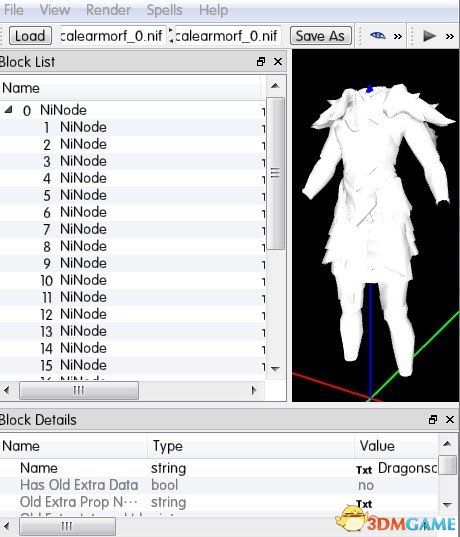
Task: Click the play animation toolbar icon
Action: click(x=429, y=36)
